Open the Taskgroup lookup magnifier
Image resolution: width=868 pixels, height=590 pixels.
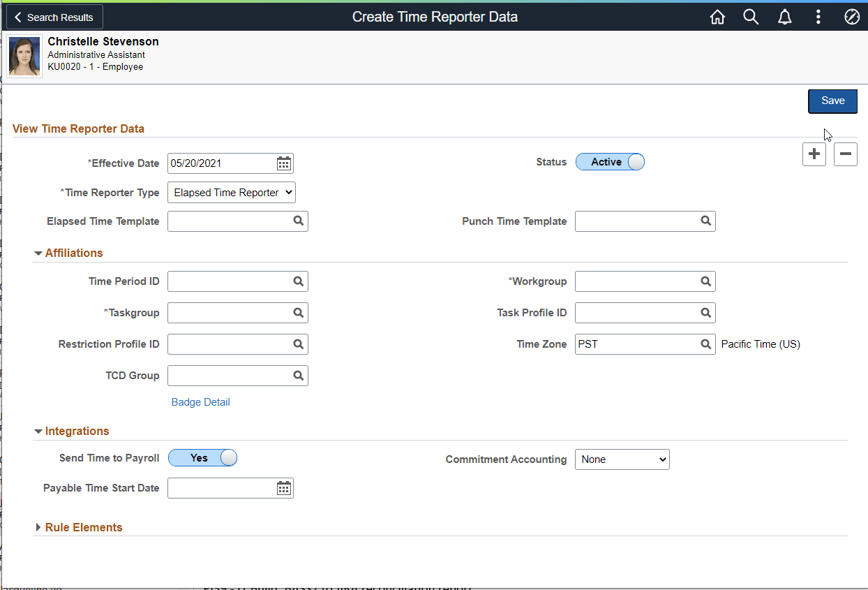pos(298,312)
